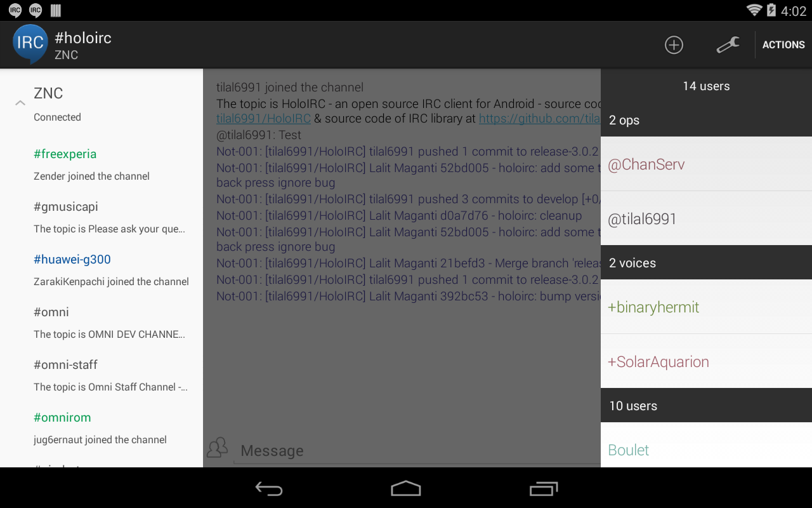Tap the Android back navigation icon
The image size is (812, 508).
coord(269,488)
